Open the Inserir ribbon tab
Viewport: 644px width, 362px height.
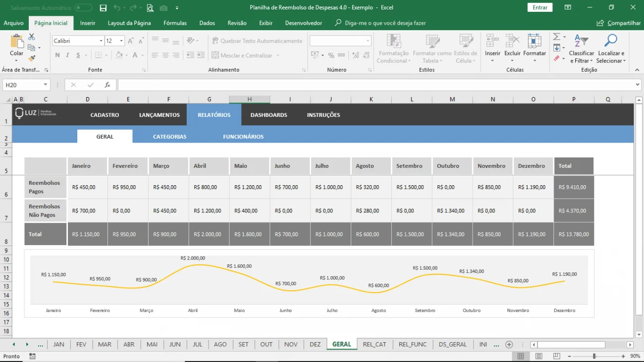coord(88,23)
